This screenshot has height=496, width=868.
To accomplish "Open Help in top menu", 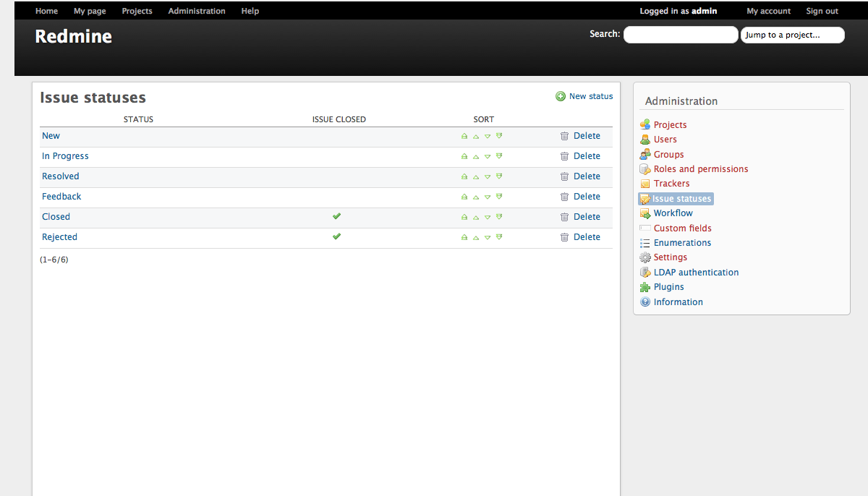I will click(x=250, y=11).
